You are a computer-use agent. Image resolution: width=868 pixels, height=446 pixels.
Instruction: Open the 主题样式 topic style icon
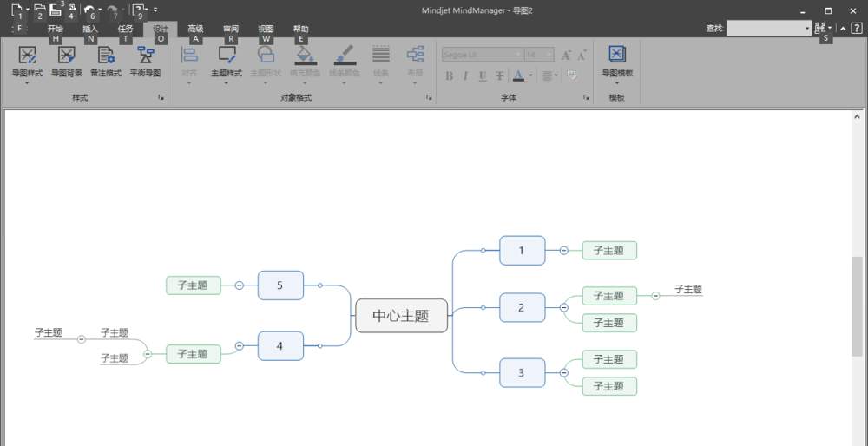pyautogui.click(x=227, y=55)
